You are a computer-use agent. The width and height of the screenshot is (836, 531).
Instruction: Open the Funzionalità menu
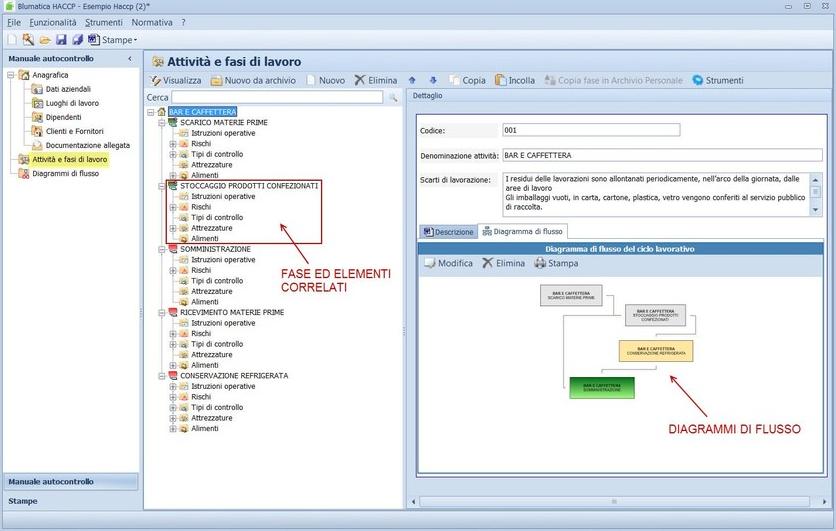pyautogui.click(x=54, y=22)
